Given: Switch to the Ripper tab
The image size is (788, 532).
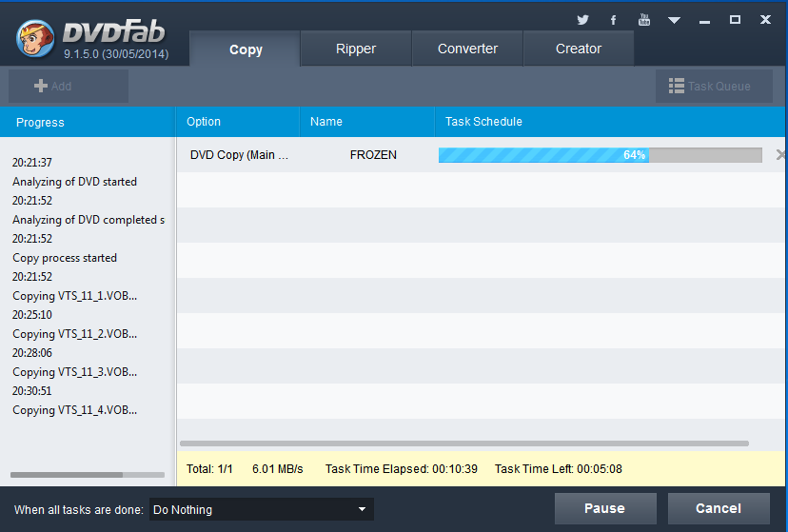Looking at the screenshot, I should [356, 49].
